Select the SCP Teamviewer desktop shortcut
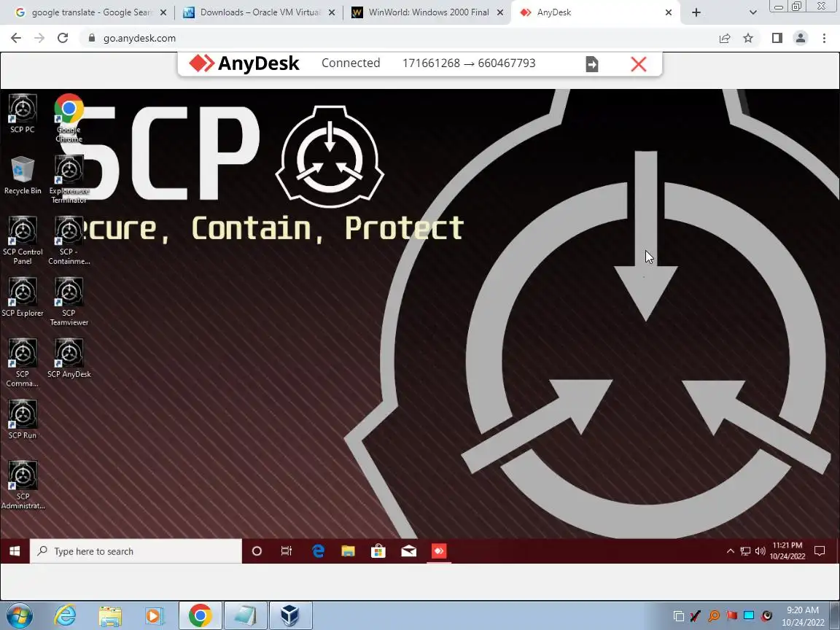Viewport: 840px width, 630px height. coord(69,302)
